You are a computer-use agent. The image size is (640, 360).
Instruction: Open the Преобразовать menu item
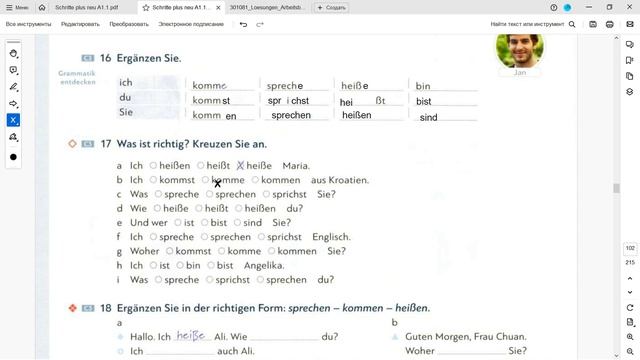pos(129,24)
